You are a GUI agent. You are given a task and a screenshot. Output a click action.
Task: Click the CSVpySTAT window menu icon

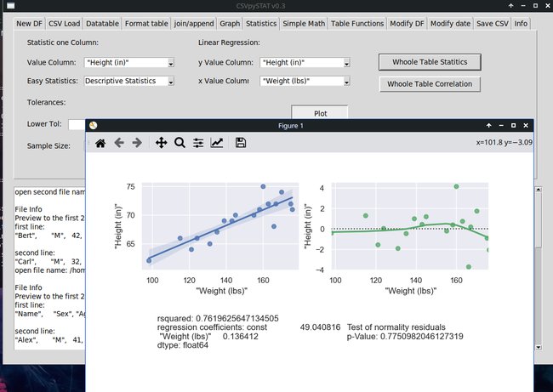(x=10, y=6)
